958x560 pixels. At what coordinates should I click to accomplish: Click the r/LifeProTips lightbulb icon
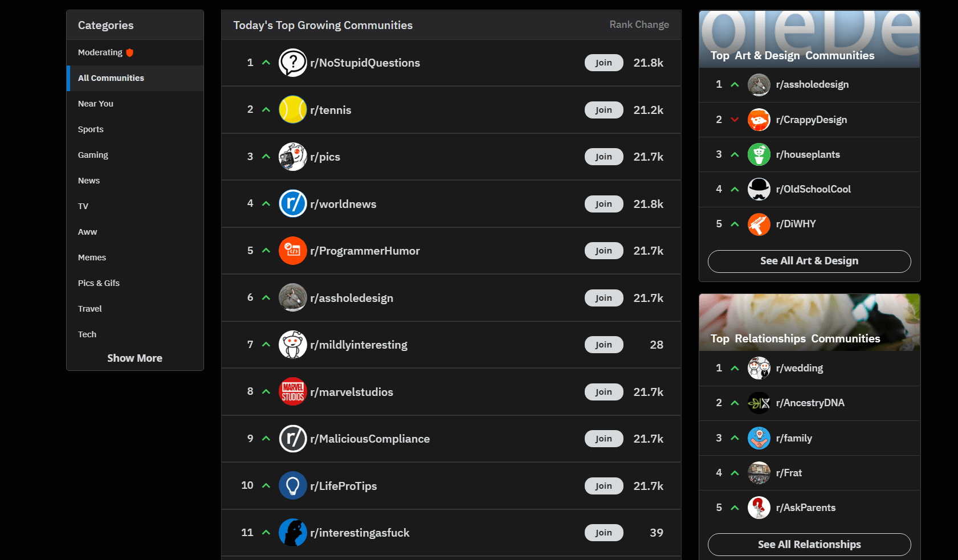click(292, 485)
